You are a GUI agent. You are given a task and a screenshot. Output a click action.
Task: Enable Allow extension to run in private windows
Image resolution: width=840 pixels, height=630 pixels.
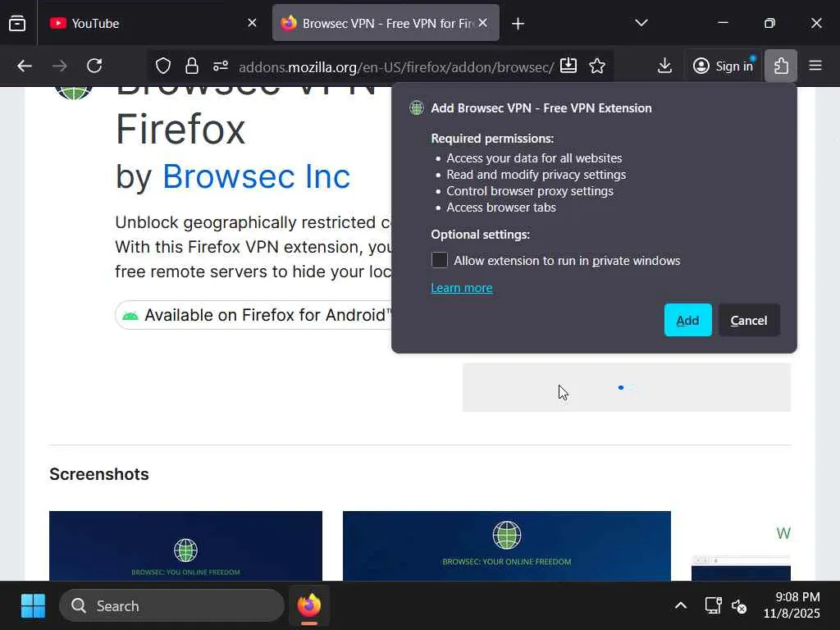440,260
